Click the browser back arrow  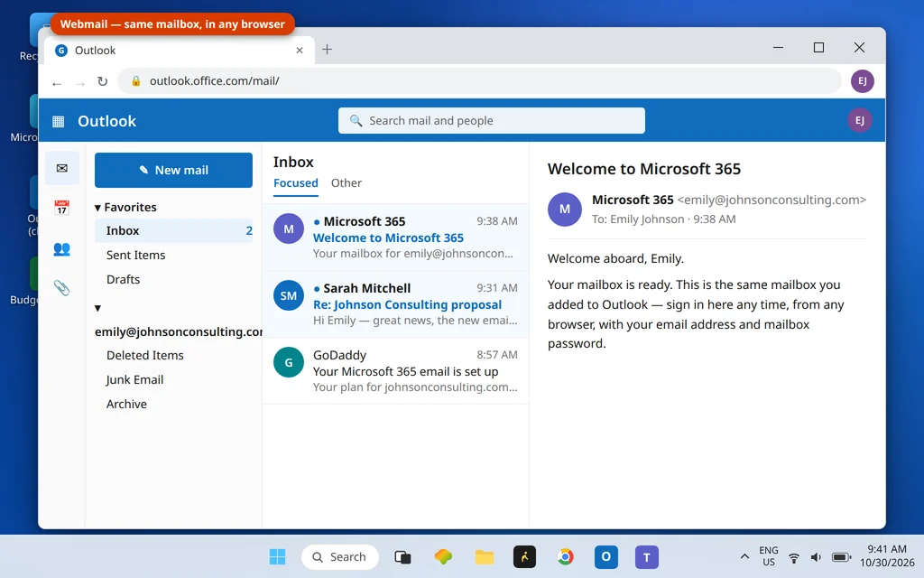(x=57, y=84)
